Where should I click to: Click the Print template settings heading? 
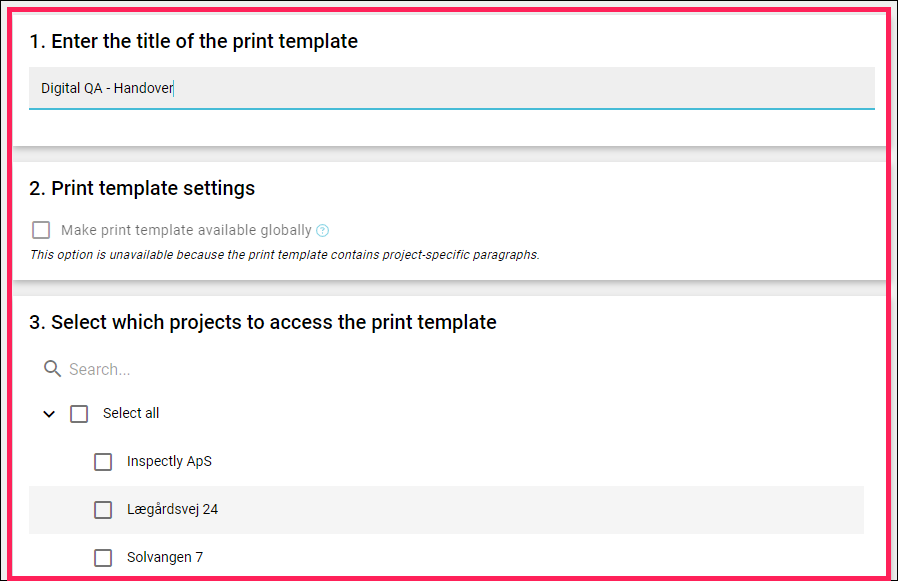coord(142,188)
